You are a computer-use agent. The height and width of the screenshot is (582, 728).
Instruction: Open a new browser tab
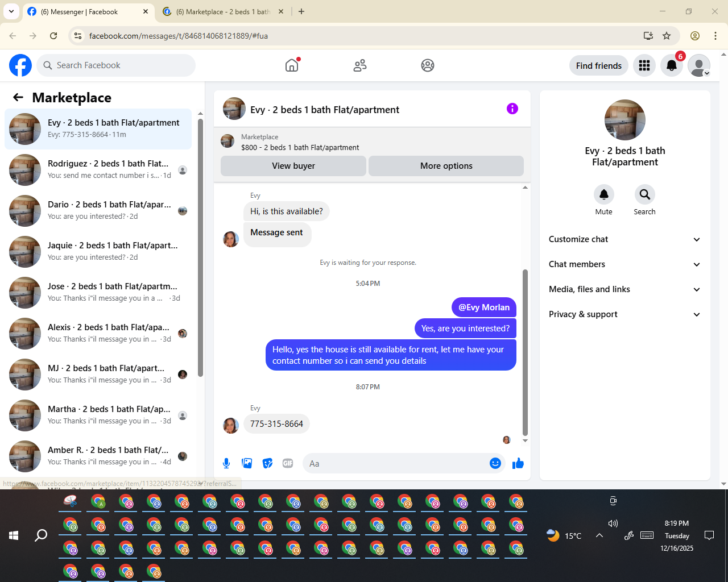[301, 11]
